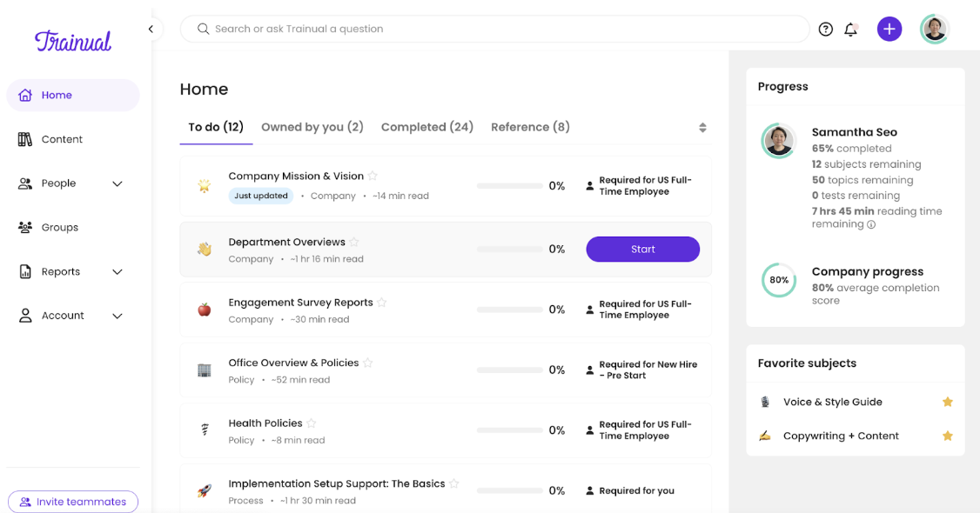Open the notifications bell

850,30
